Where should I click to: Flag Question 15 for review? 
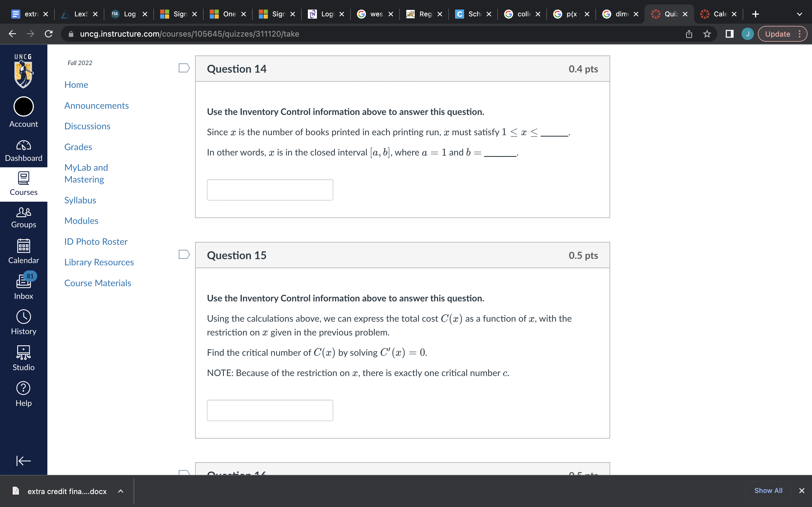pos(184,255)
